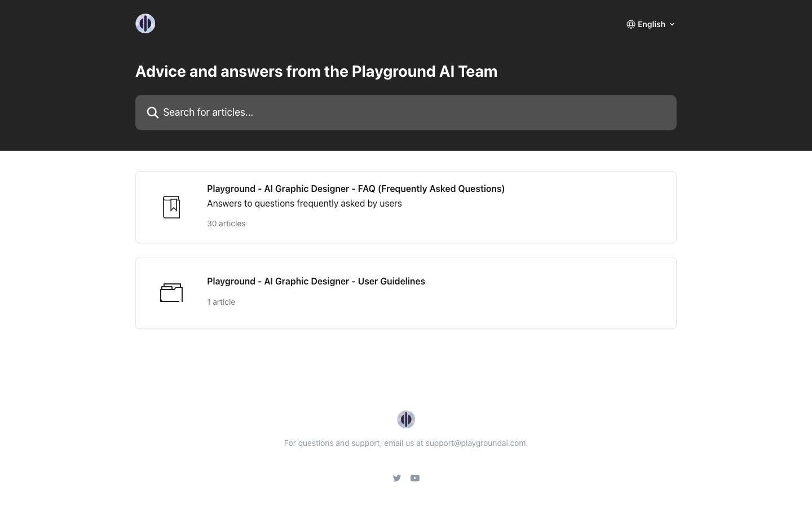
Task: Open the FAQ collection title link
Action: tap(356, 189)
